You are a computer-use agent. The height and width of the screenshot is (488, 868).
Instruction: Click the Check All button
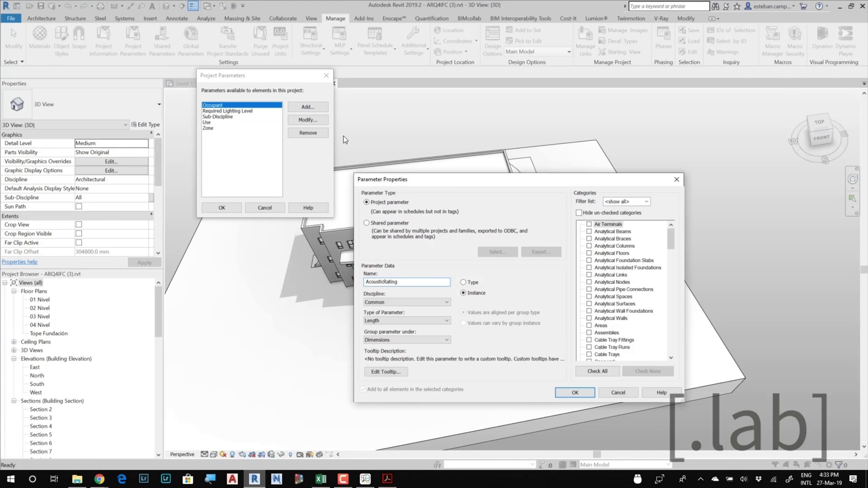(x=597, y=371)
